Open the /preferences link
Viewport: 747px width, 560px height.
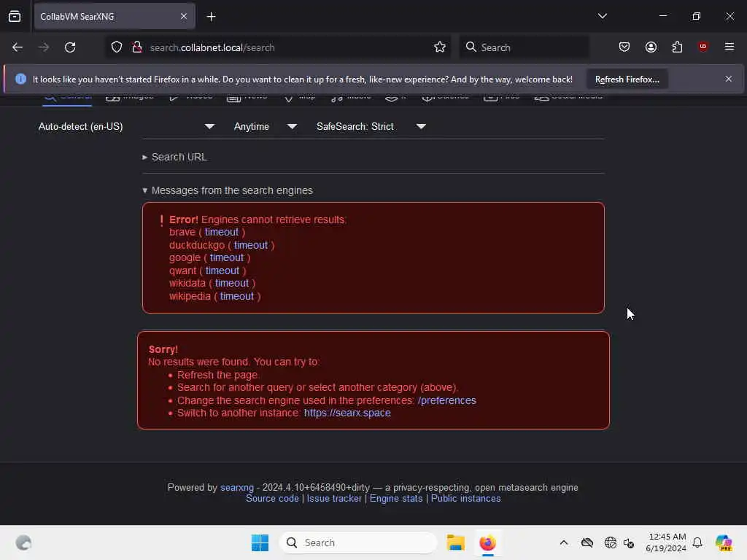tap(447, 400)
